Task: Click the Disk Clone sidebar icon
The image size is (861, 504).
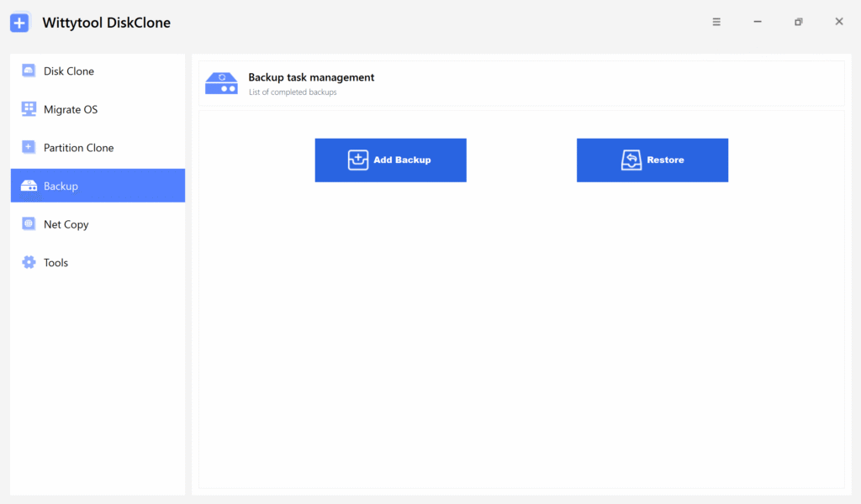Action: 29,71
